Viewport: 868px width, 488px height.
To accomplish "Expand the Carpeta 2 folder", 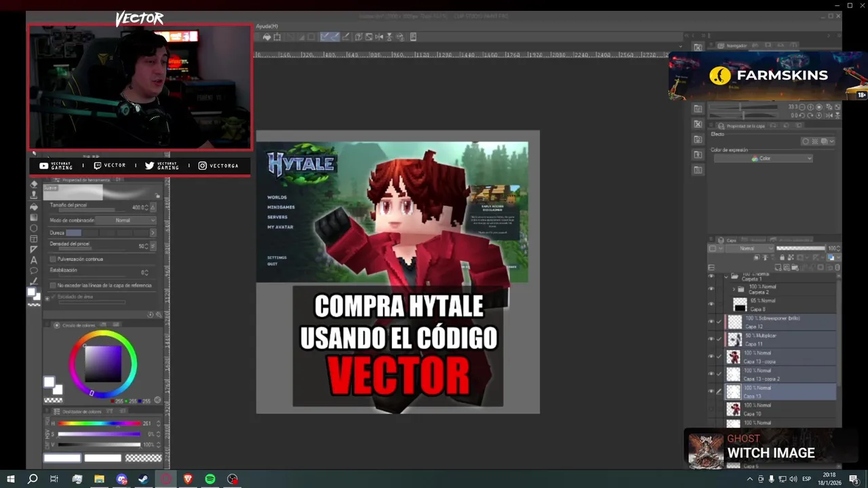I will 734,289.
